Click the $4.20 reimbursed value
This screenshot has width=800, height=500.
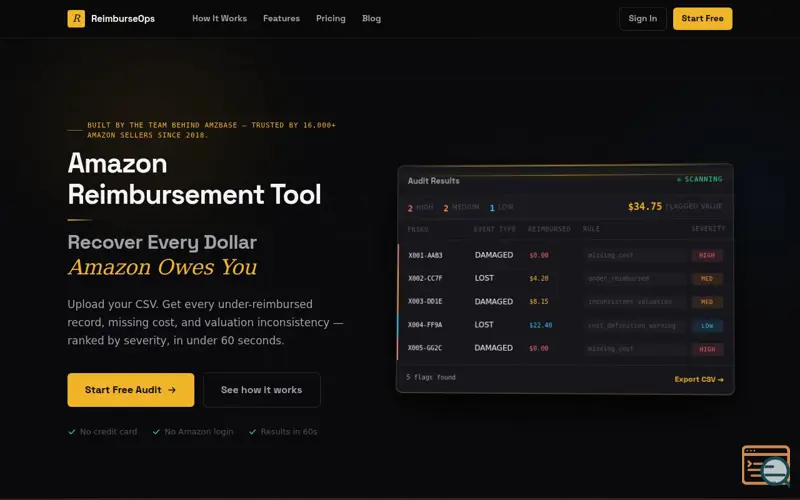pyautogui.click(x=539, y=279)
